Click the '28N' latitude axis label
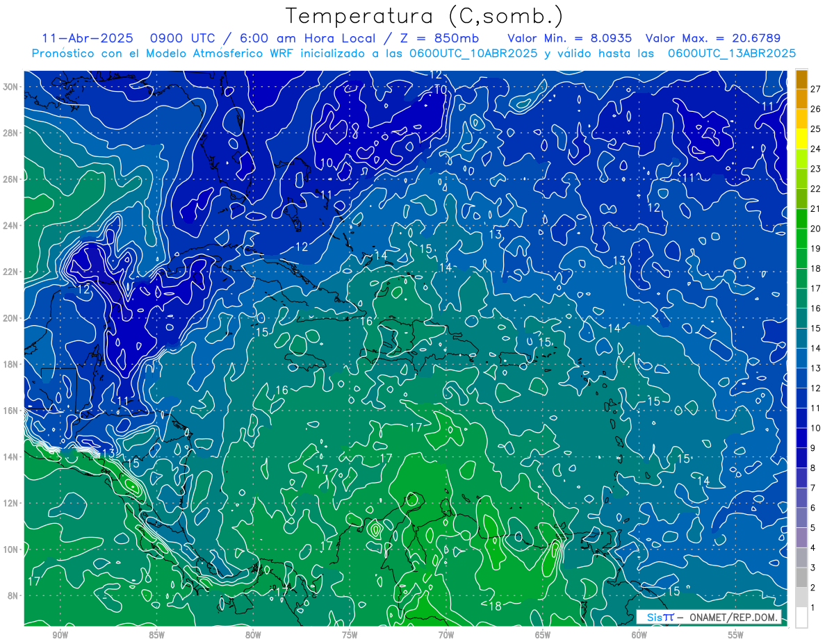834x644 pixels. (x=10, y=133)
